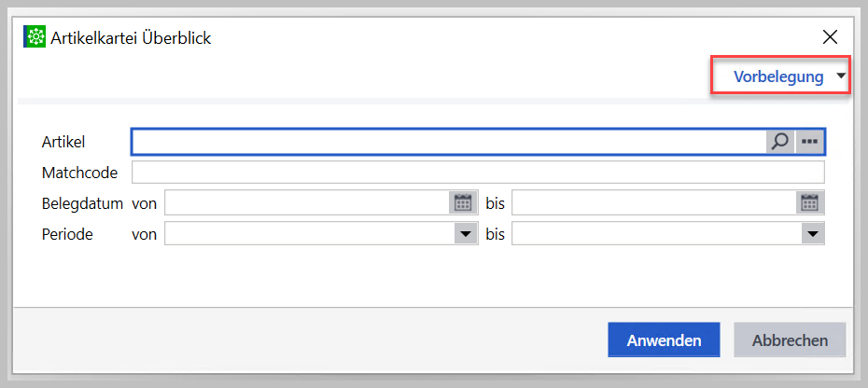Screen dimensions: 868x388
Task: Click the Matchcode label
Action: 79,173
